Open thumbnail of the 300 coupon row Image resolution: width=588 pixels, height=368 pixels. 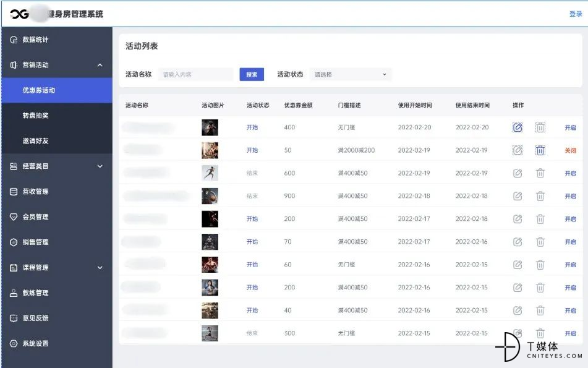tap(210, 333)
